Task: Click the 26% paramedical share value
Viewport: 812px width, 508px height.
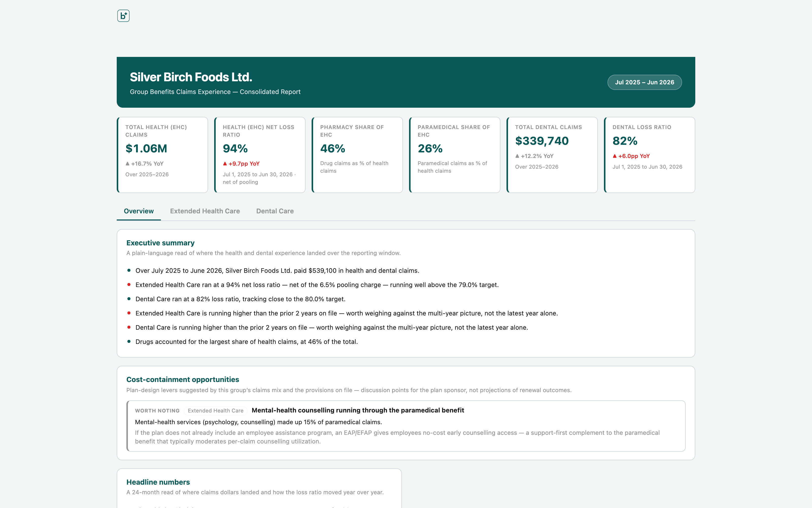Action: (x=430, y=149)
